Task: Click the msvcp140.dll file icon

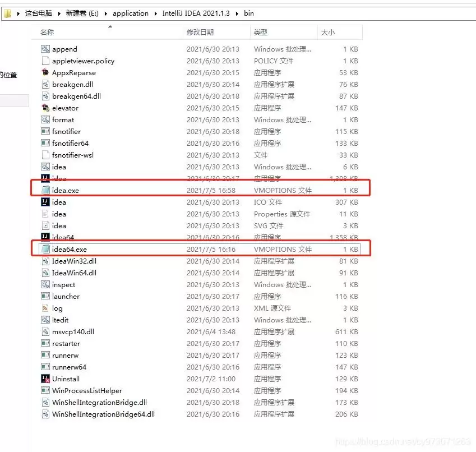Action: pyautogui.click(x=45, y=331)
